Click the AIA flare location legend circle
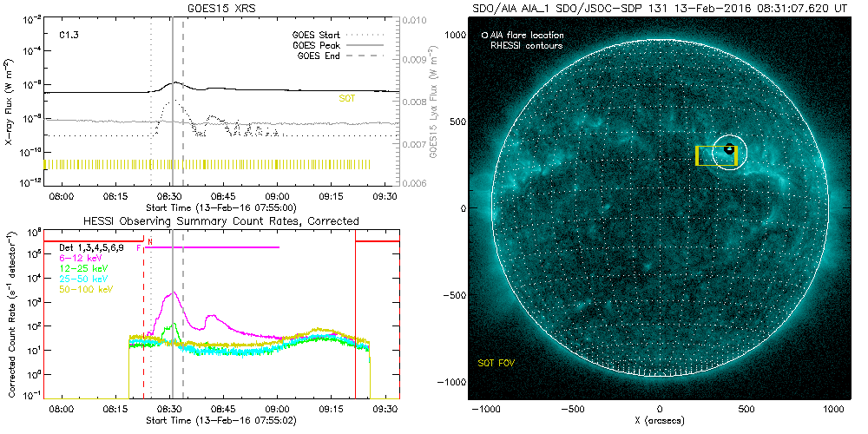 pos(485,36)
